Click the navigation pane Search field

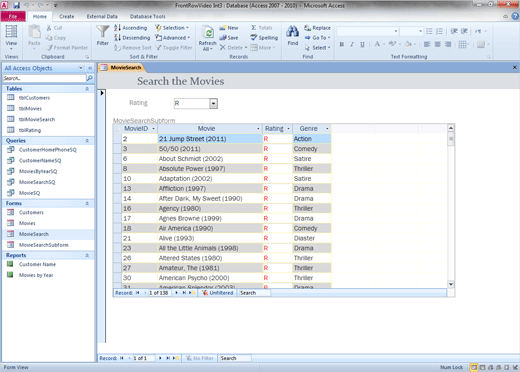coord(44,78)
